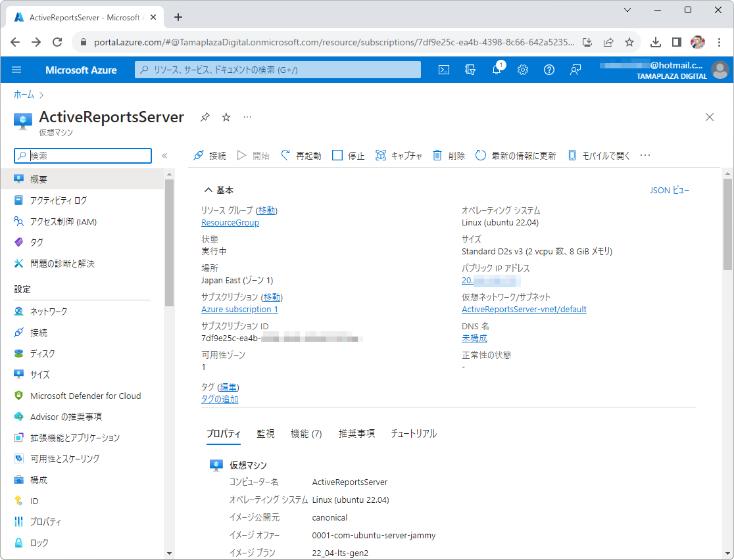Viewport: 734px width, 560px height.
Task: Open the notifications bell
Action: click(x=497, y=70)
